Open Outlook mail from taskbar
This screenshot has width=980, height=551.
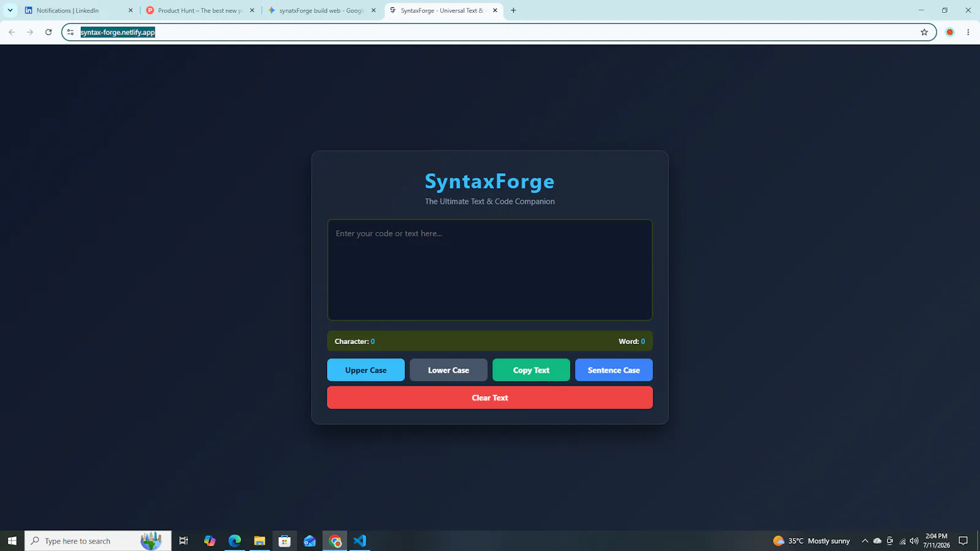[x=309, y=541]
